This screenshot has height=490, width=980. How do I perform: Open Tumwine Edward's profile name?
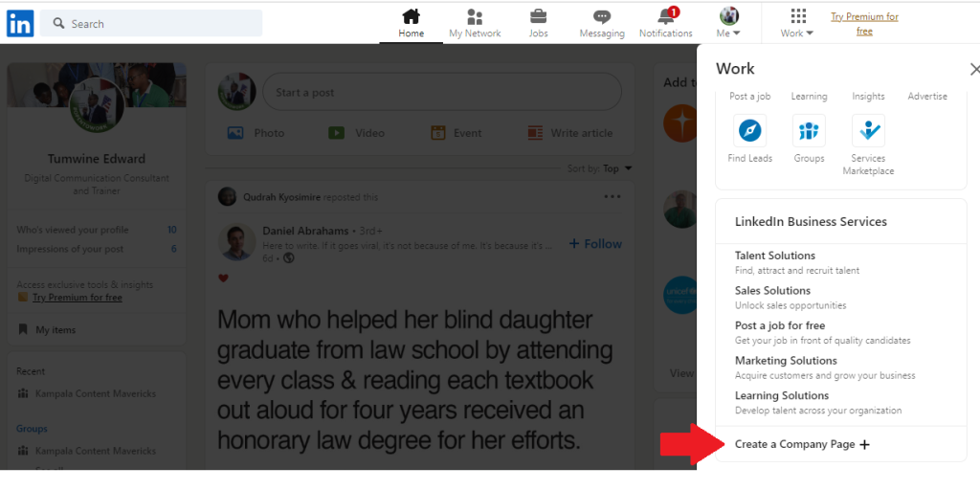click(x=97, y=159)
